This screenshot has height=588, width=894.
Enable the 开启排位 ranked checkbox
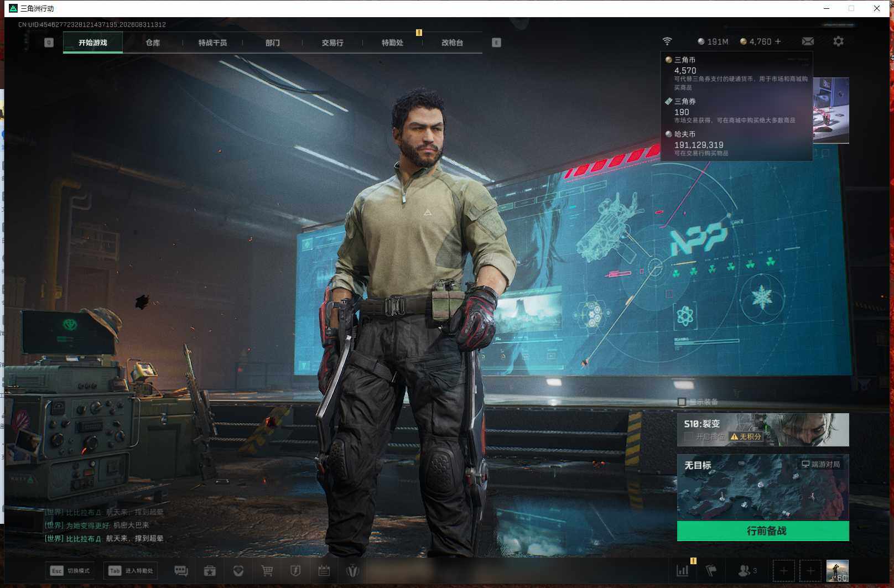[689, 436]
